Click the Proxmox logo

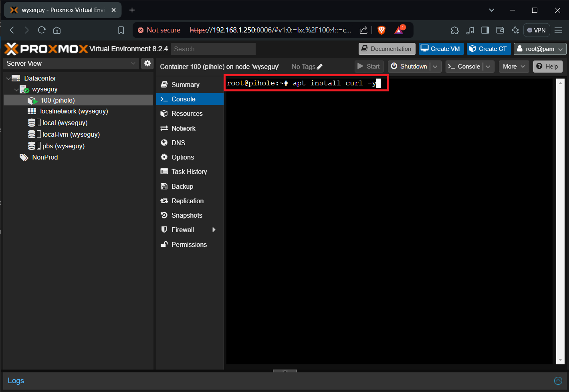[x=46, y=49]
